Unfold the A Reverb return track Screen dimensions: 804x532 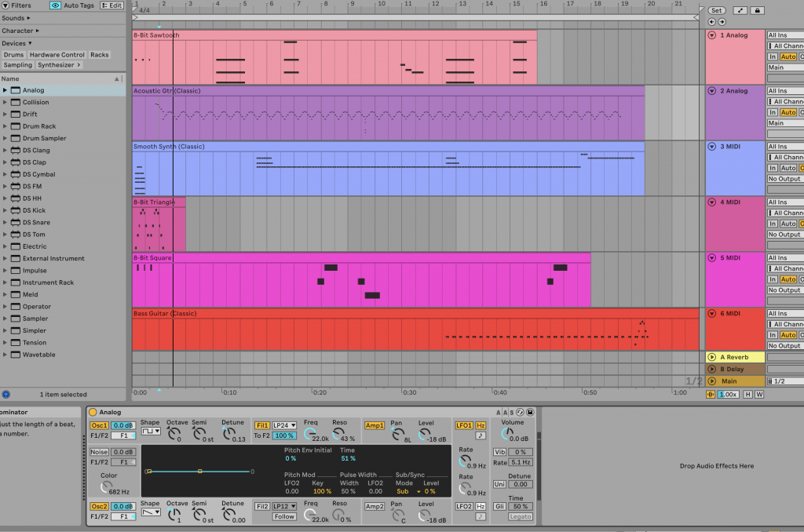coord(712,357)
